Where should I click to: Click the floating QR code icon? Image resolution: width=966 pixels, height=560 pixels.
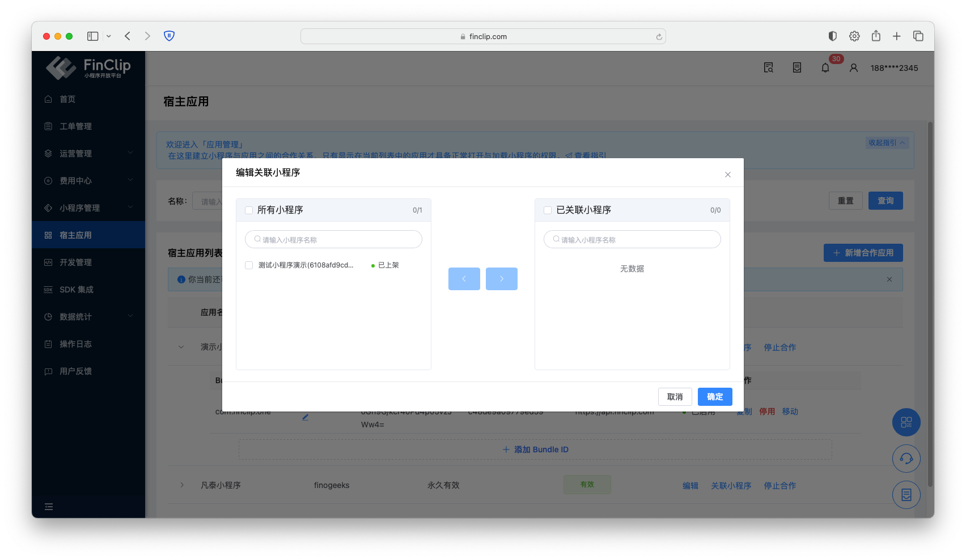pos(906,422)
